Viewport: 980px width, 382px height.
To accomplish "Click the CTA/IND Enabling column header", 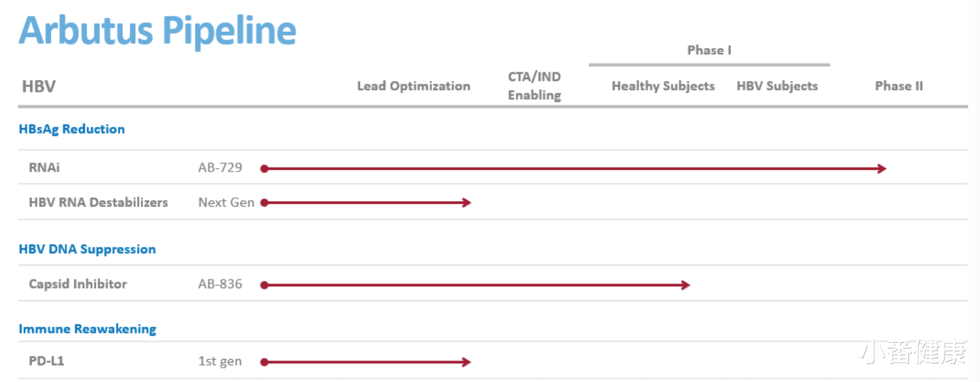I will click(x=535, y=85).
